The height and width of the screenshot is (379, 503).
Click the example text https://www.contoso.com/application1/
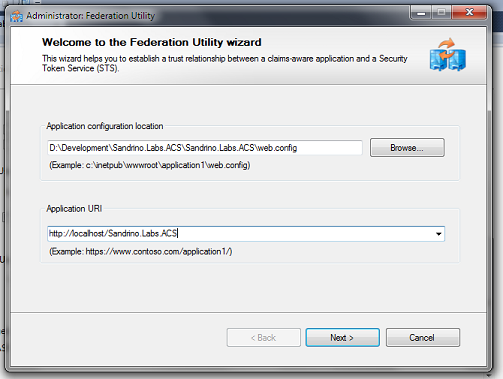click(x=141, y=251)
